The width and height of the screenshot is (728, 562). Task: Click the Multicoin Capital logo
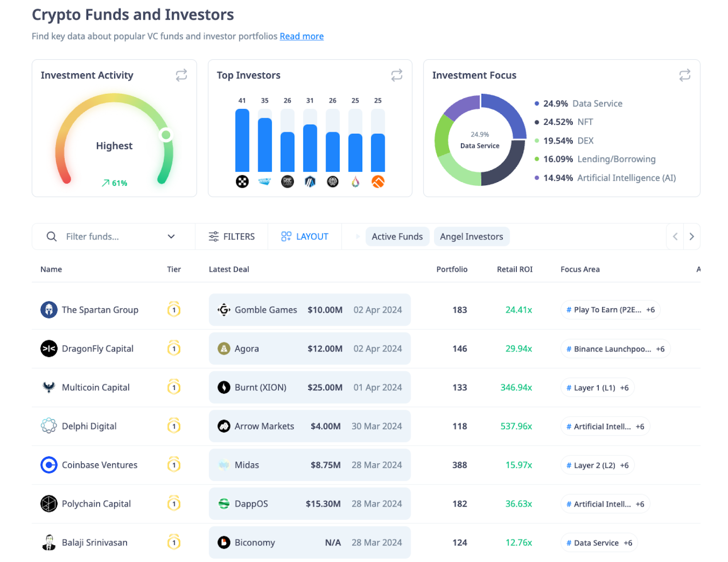49,387
